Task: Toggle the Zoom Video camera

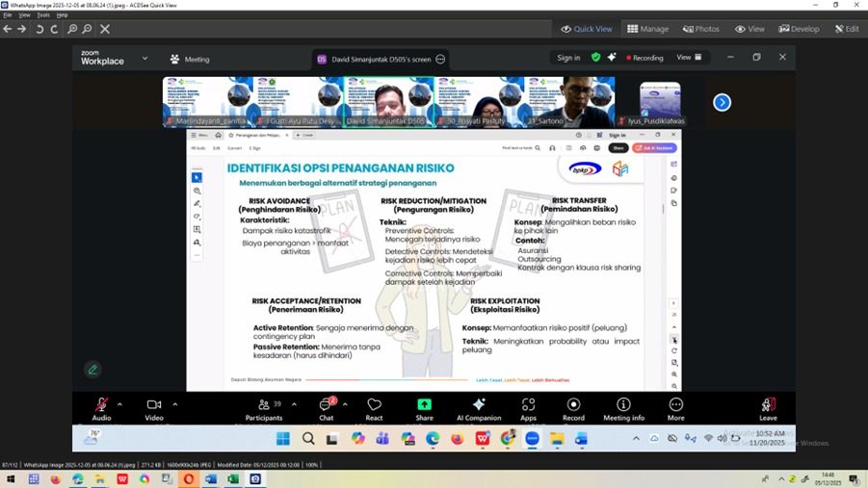Action: point(153,409)
